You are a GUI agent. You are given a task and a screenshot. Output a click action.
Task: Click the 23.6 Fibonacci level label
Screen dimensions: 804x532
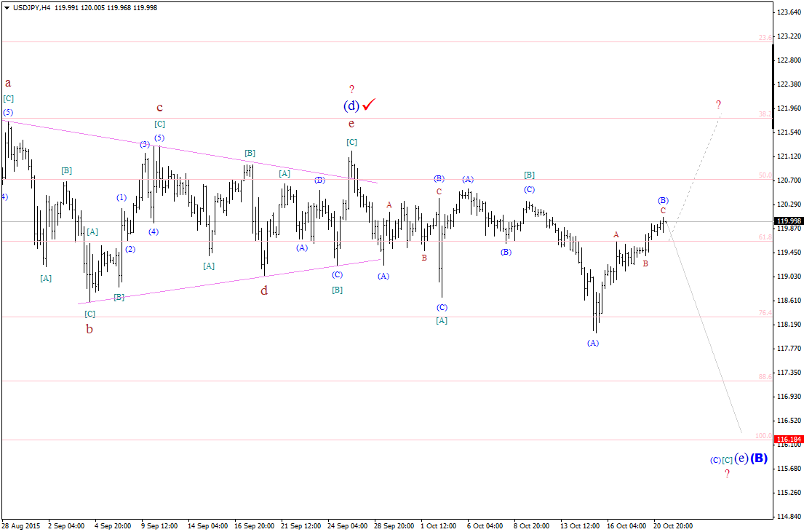[x=765, y=37]
